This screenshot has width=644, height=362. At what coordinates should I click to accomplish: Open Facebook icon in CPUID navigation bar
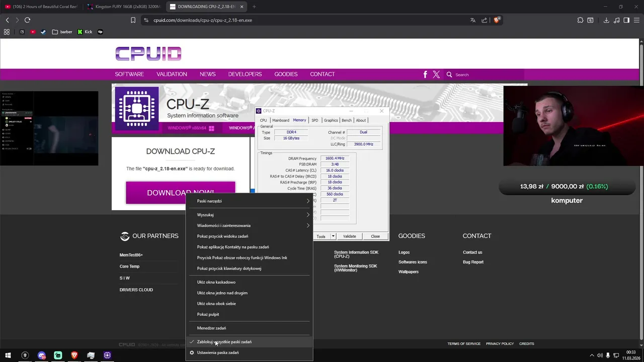pyautogui.click(x=425, y=74)
